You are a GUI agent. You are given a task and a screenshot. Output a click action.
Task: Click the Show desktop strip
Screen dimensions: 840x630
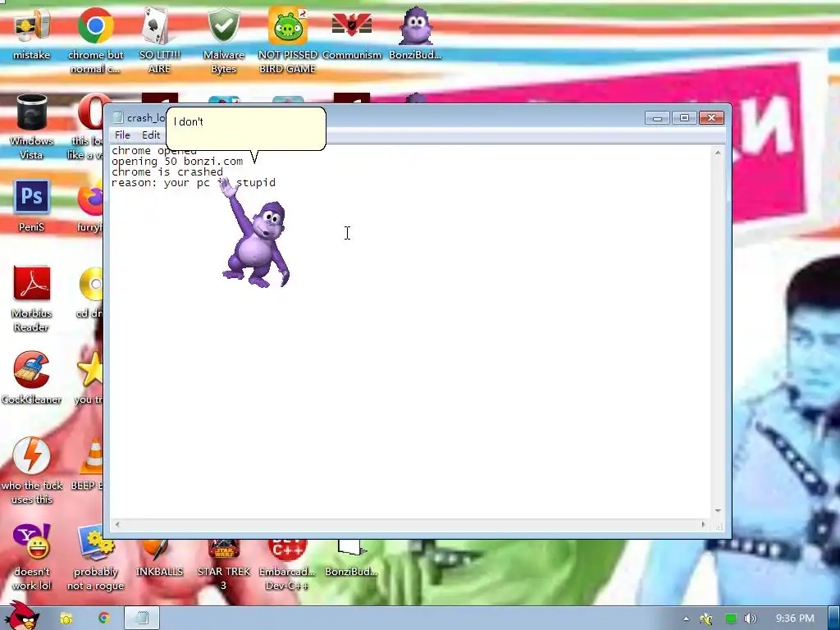(833, 619)
